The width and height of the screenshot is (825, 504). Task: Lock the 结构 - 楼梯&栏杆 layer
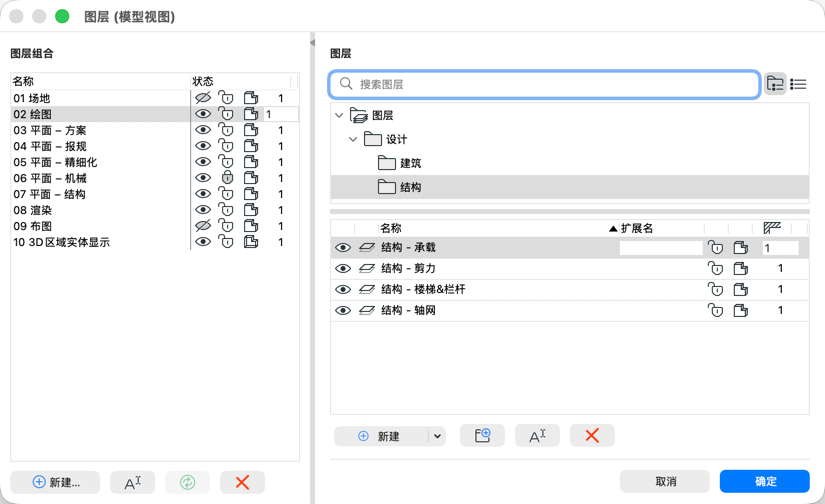[x=715, y=289]
